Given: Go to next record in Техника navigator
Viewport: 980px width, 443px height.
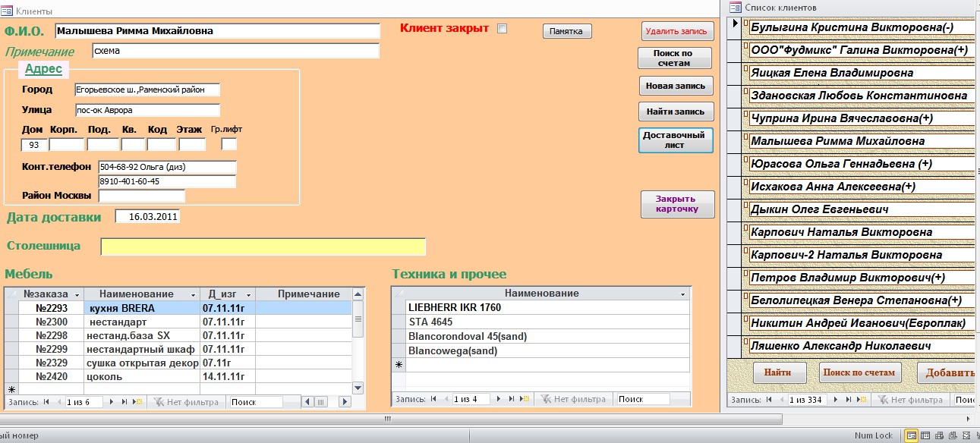Looking at the screenshot, I should point(499,399).
